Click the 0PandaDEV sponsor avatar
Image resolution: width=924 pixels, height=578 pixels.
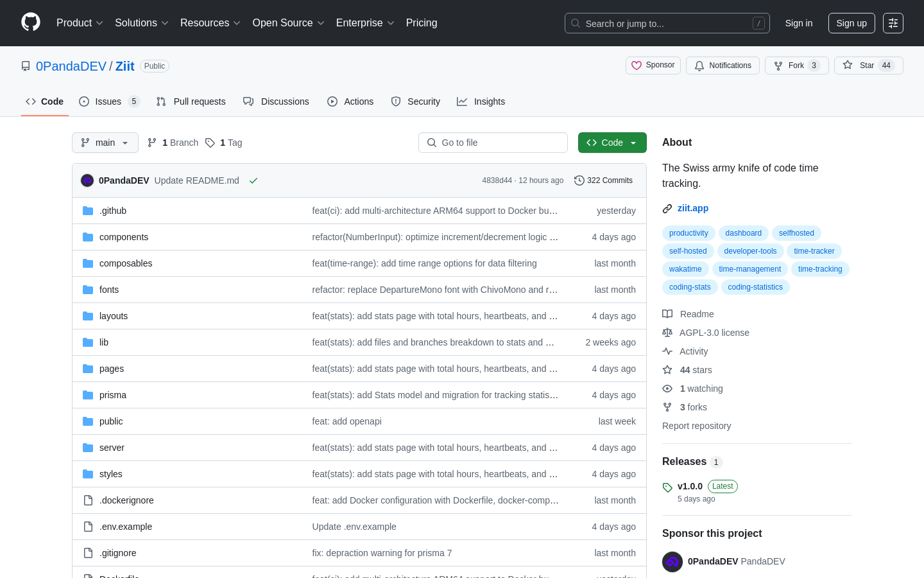pyautogui.click(x=672, y=562)
